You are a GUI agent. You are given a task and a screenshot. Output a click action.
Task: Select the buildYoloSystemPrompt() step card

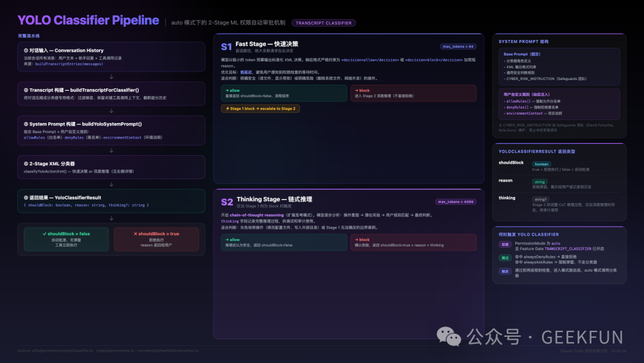pos(112,130)
